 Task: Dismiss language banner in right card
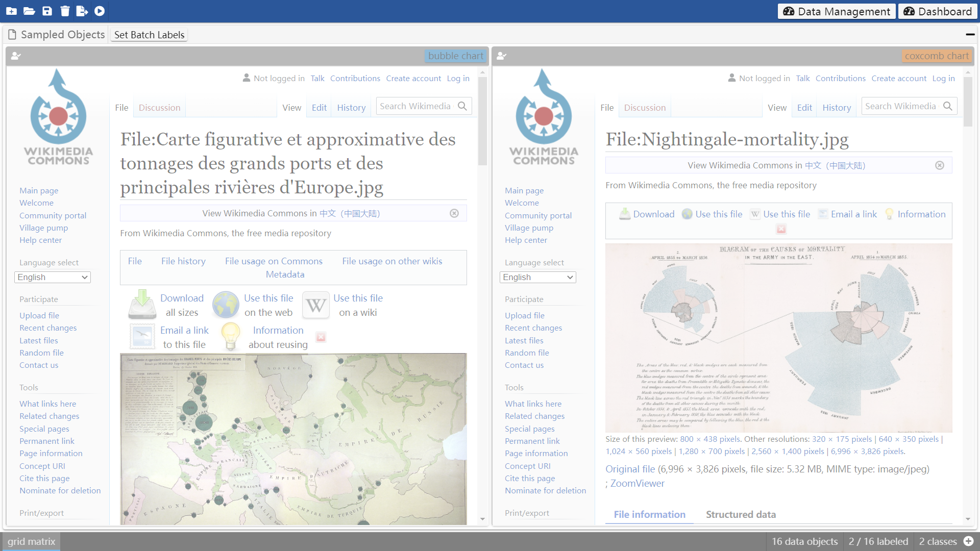[940, 165]
